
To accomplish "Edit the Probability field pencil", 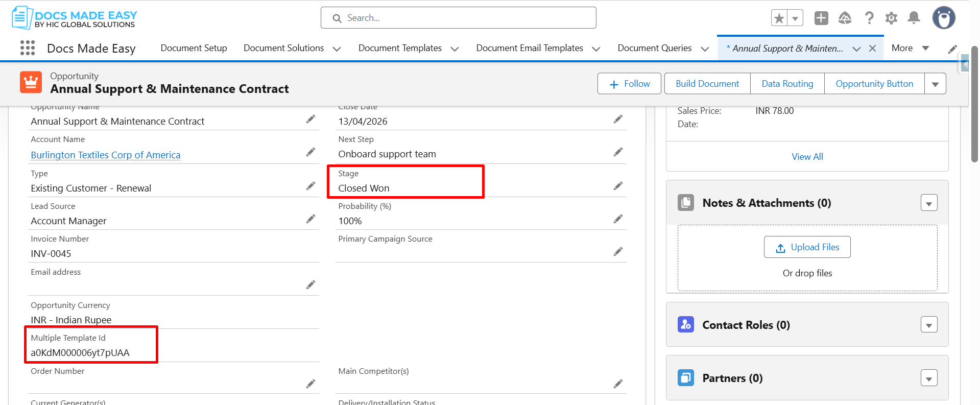I will [618, 219].
